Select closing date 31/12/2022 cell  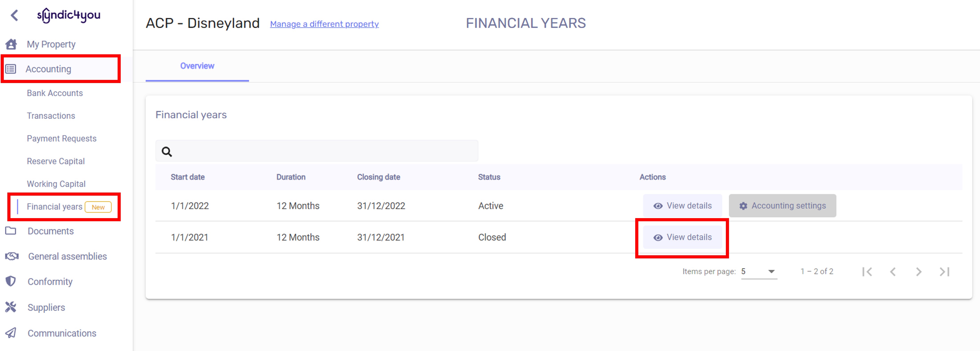click(x=381, y=206)
